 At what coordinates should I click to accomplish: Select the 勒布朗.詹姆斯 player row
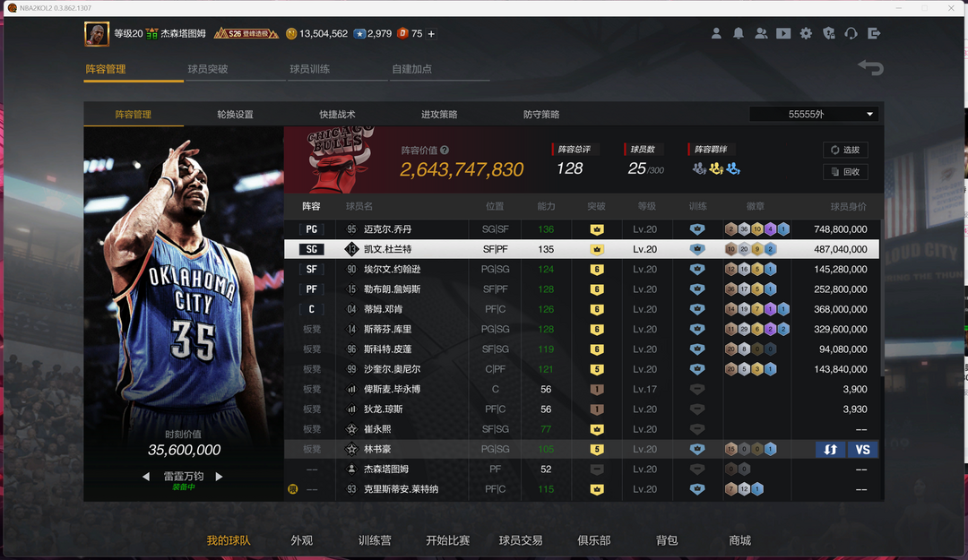581,289
